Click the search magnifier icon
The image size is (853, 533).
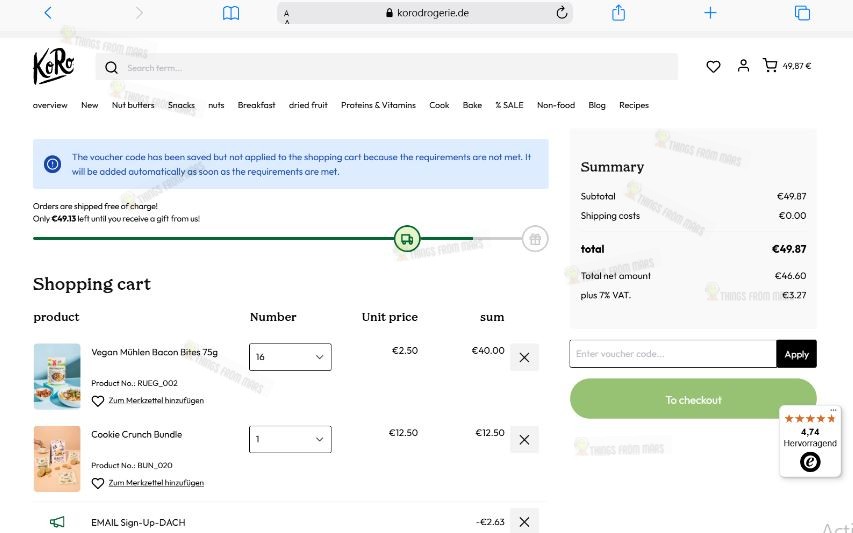point(112,67)
